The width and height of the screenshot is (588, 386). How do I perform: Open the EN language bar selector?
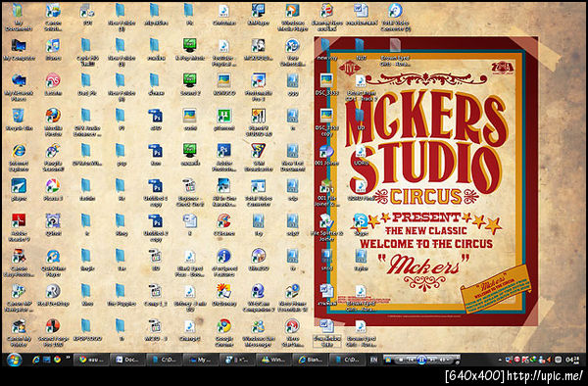click(373, 360)
